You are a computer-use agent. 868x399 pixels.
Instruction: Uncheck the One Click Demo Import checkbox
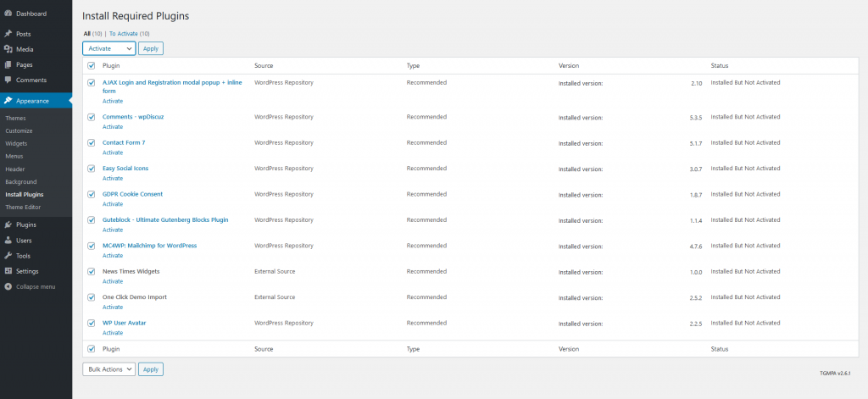[92, 297]
